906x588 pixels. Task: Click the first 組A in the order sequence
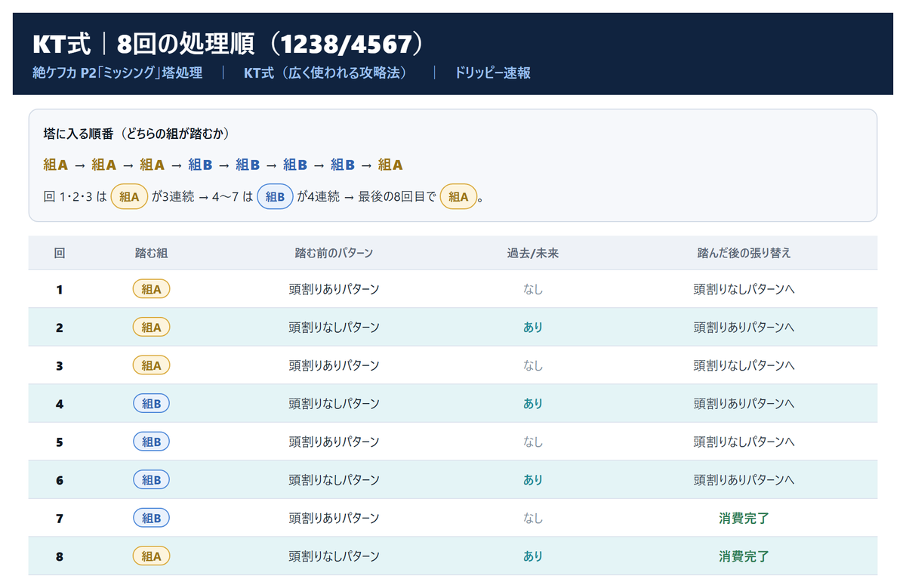coord(56,165)
